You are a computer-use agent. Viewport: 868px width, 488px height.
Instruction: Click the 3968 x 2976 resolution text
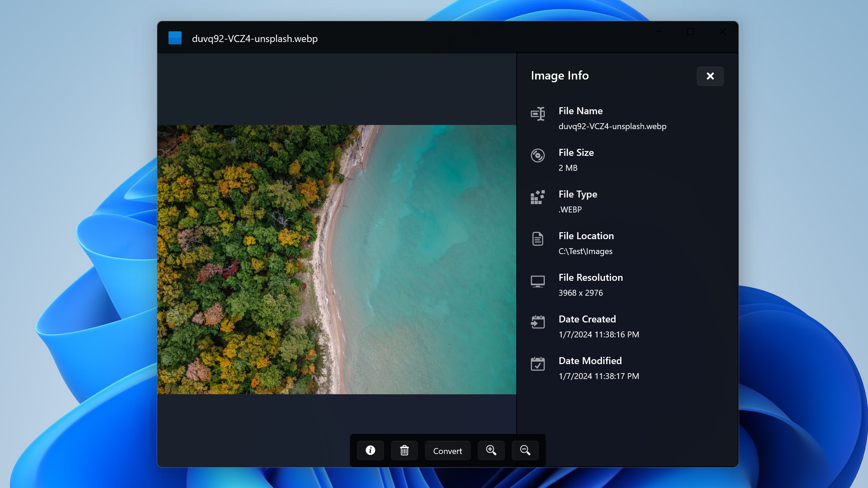click(581, 293)
